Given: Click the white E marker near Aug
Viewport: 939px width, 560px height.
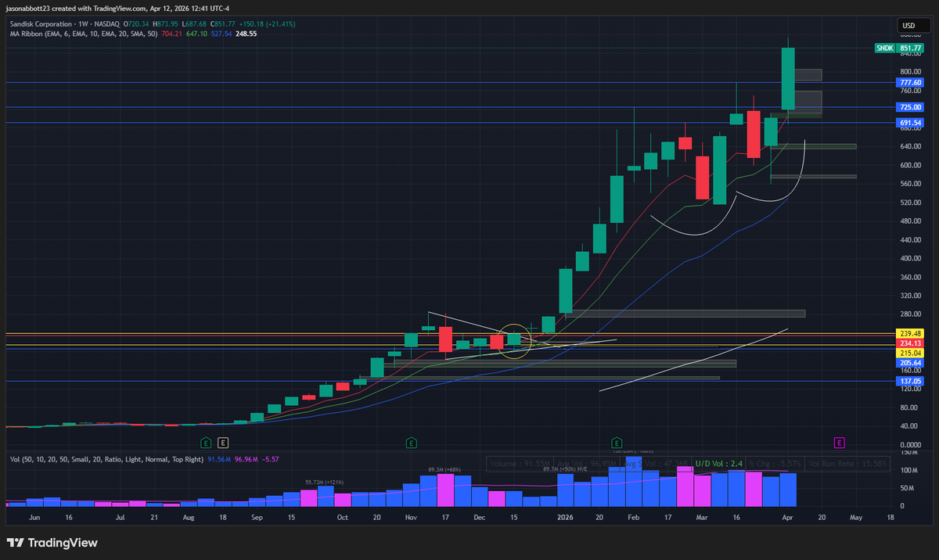Looking at the screenshot, I should [223, 443].
